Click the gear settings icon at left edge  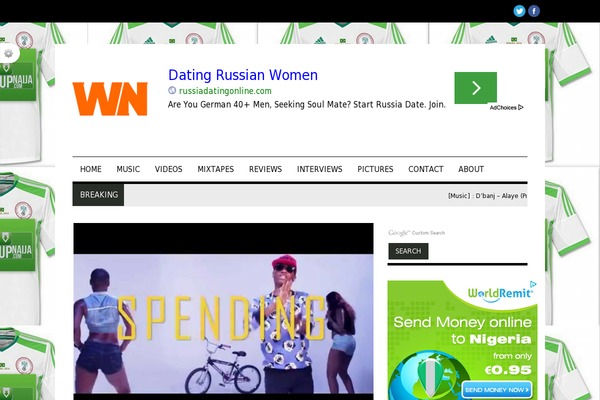coord(8,54)
